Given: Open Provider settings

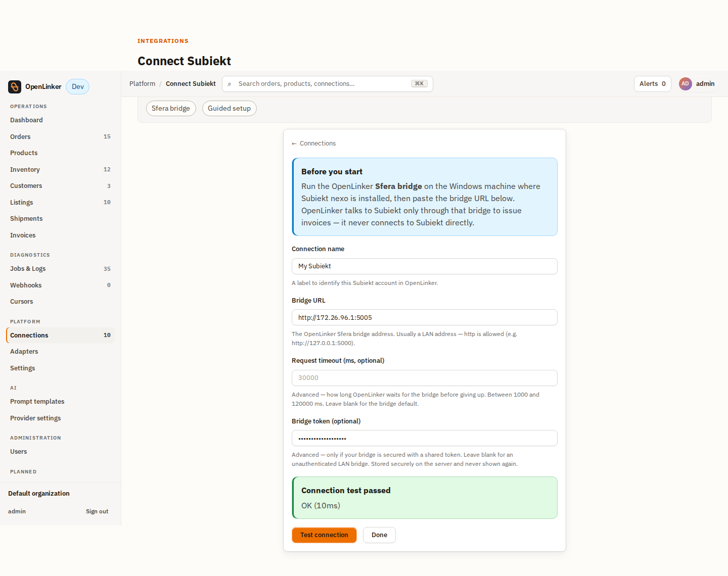Looking at the screenshot, I should (x=61, y=418).
